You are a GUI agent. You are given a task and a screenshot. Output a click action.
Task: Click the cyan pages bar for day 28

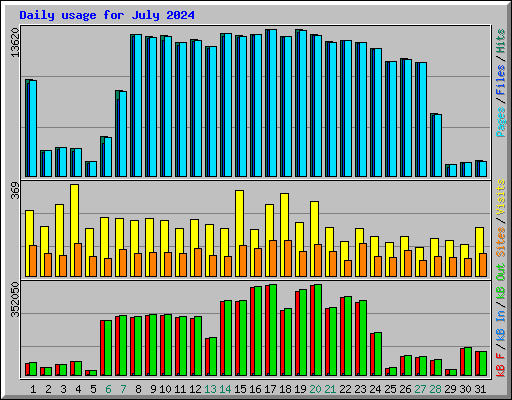(438, 146)
